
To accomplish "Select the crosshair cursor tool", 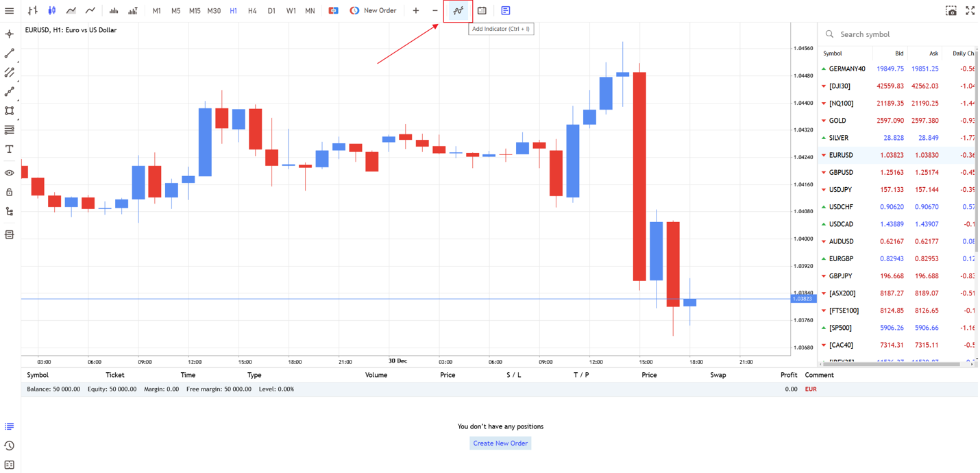I will coord(10,34).
